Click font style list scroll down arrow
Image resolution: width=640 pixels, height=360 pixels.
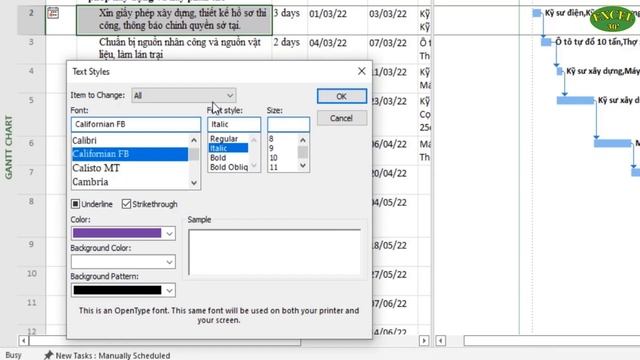click(x=254, y=165)
